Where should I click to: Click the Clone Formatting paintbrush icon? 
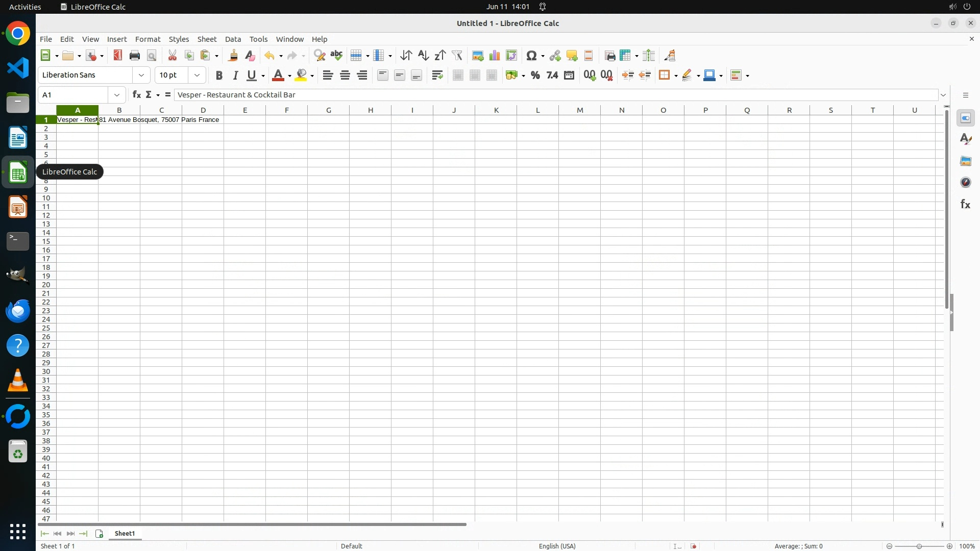[x=233, y=56]
